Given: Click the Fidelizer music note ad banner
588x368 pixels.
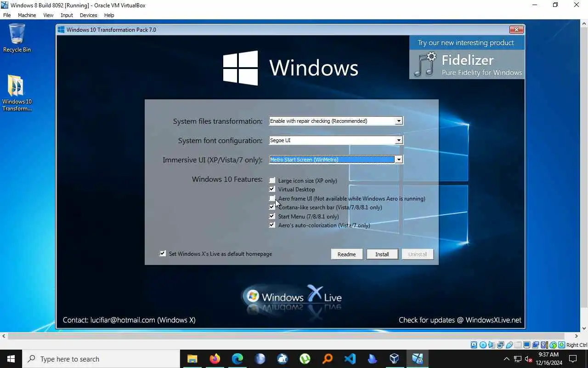Looking at the screenshot, I should point(467,64).
